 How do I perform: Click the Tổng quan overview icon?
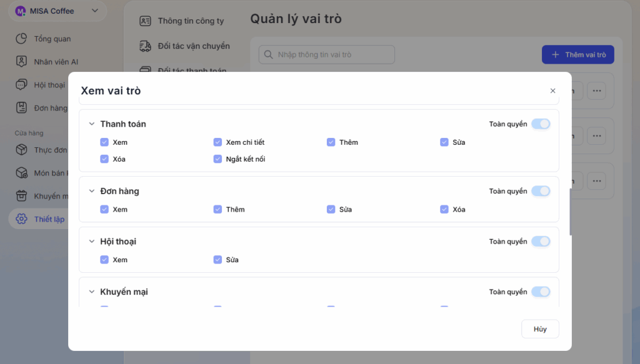22,39
